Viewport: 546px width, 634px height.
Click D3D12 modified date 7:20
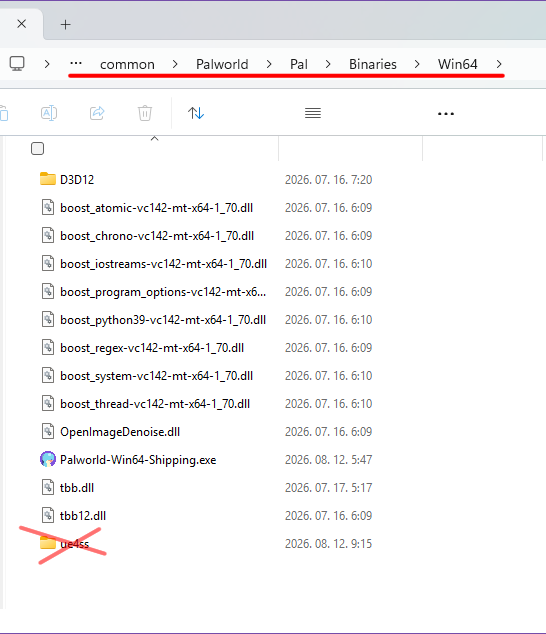tap(328, 180)
